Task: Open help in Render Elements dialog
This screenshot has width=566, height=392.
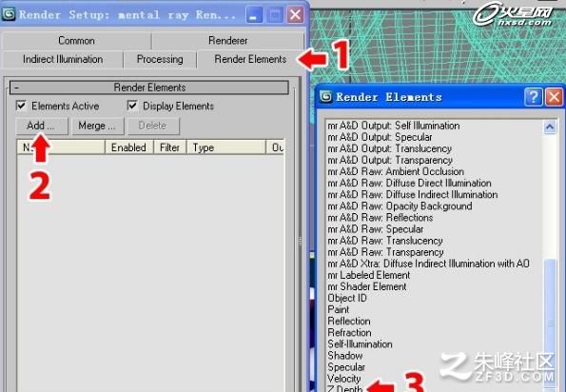Action: [x=534, y=97]
